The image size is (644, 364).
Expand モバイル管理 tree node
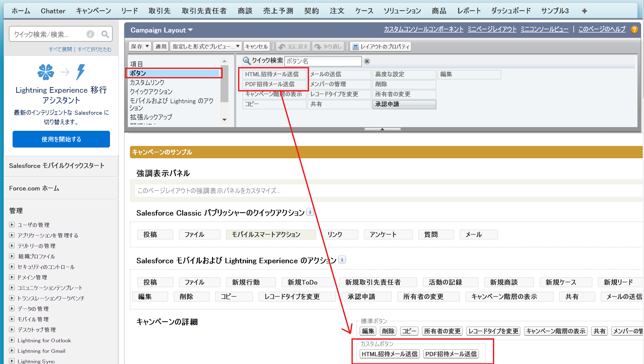[x=12, y=319]
